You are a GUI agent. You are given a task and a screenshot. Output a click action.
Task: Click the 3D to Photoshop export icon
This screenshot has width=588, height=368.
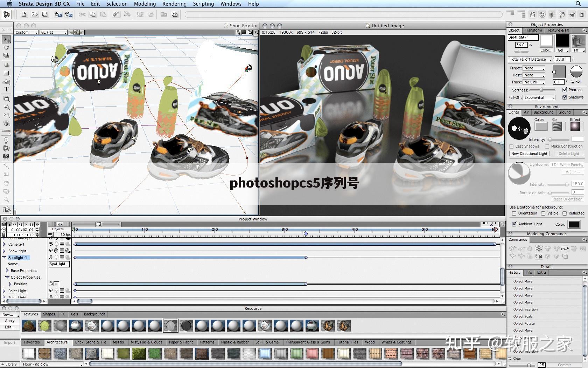(58, 14)
